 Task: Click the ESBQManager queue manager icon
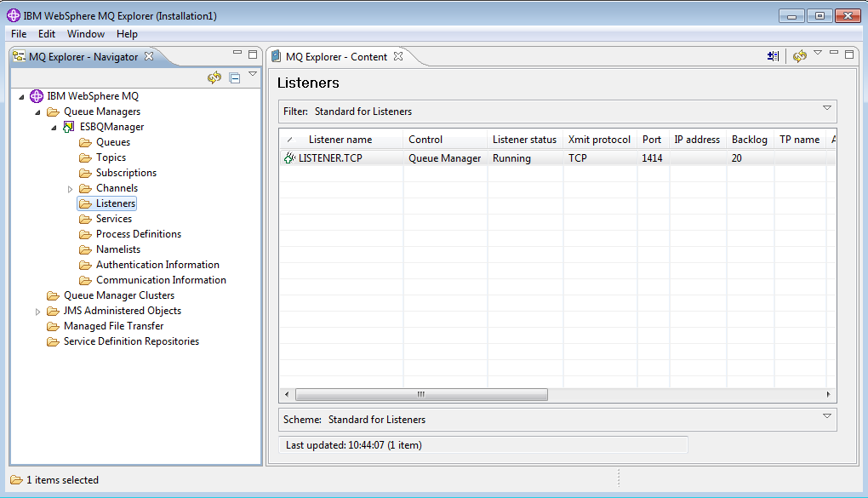(x=69, y=127)
